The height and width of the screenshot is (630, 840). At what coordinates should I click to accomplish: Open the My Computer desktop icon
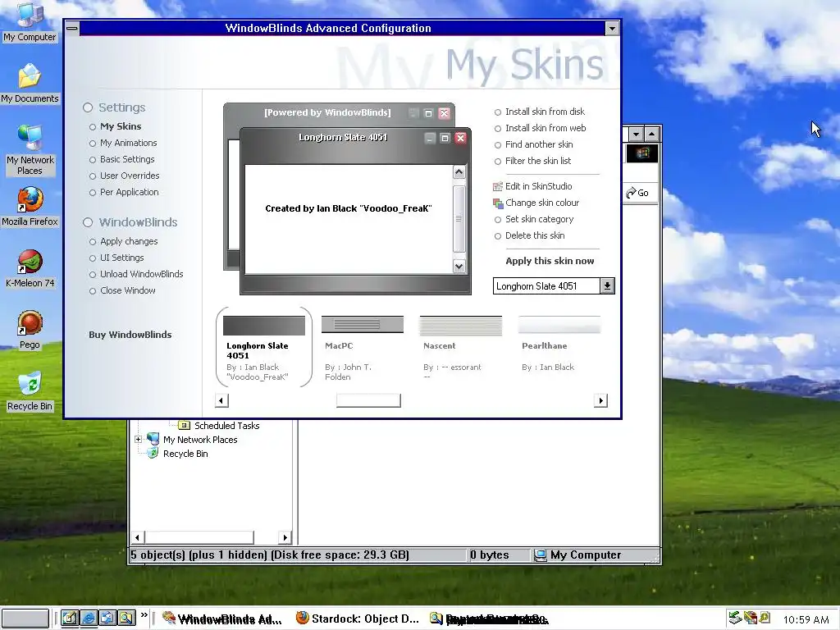tap(30, 21)
